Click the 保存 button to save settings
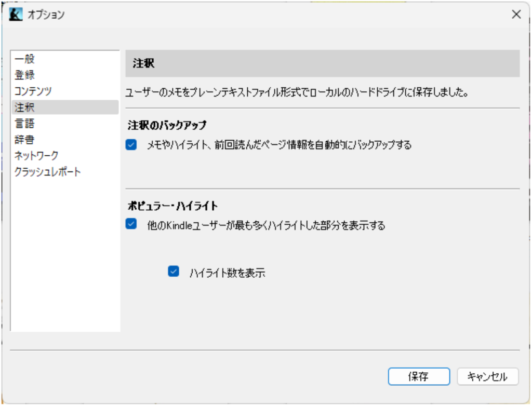The width and height of the screenshot is (532, 406). 419,377
